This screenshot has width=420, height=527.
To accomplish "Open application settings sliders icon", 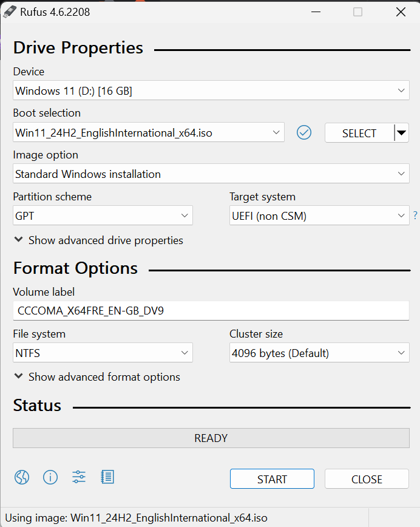I will click(x=79, y=477).
